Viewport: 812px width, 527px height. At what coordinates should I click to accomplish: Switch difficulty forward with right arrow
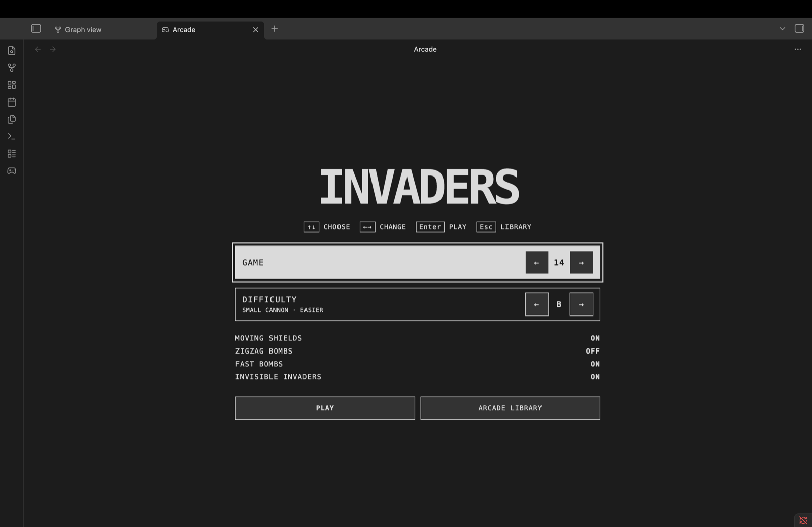click(582, 304)
